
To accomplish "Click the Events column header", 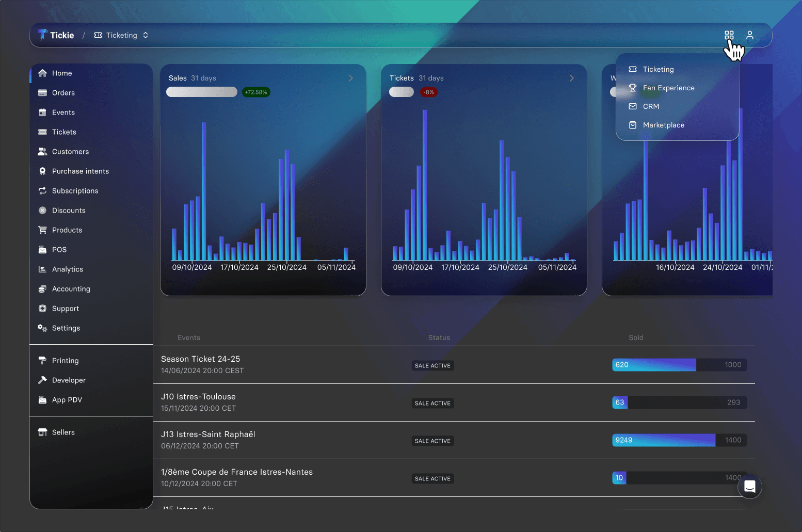I will (x=189, y=337).
